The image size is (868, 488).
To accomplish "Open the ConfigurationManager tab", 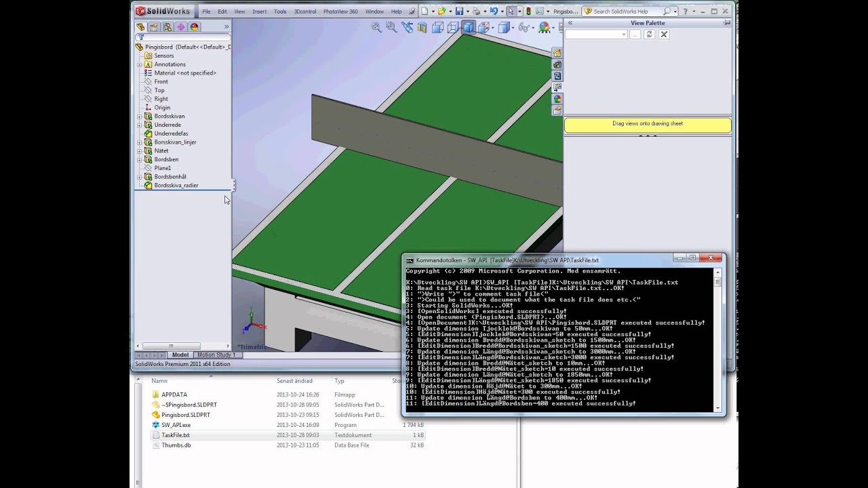I will click(x=167, y=27).
